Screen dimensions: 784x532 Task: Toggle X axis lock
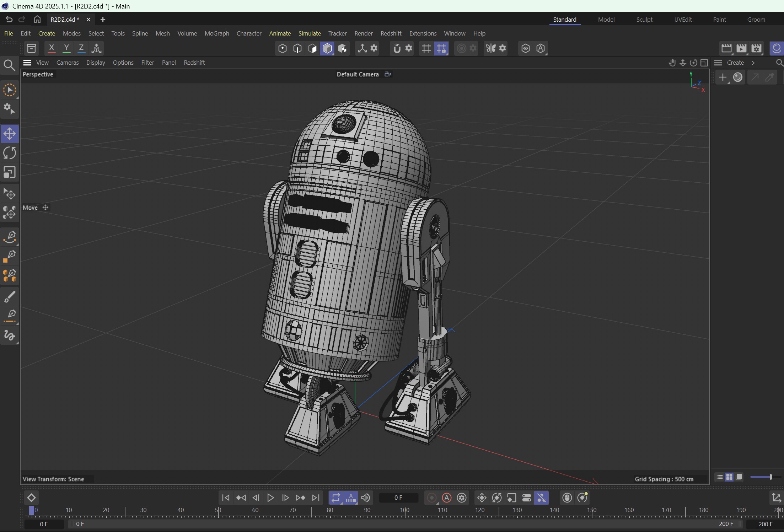(52, 48)
